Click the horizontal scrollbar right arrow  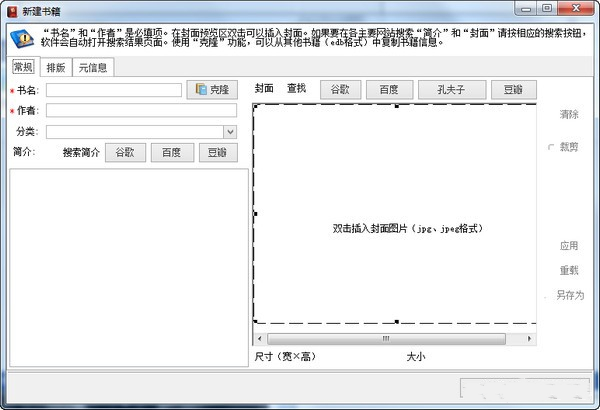(x=530, y=338)
